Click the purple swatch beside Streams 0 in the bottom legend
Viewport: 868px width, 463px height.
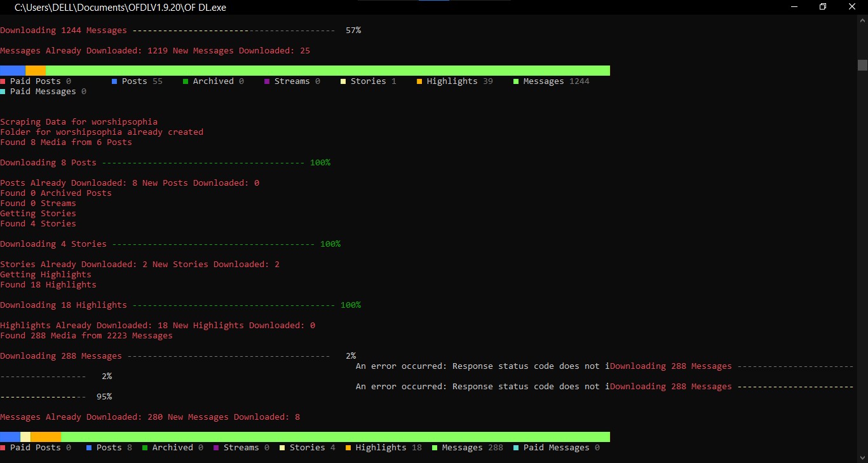pyautogui.click(x=216, y=448)
